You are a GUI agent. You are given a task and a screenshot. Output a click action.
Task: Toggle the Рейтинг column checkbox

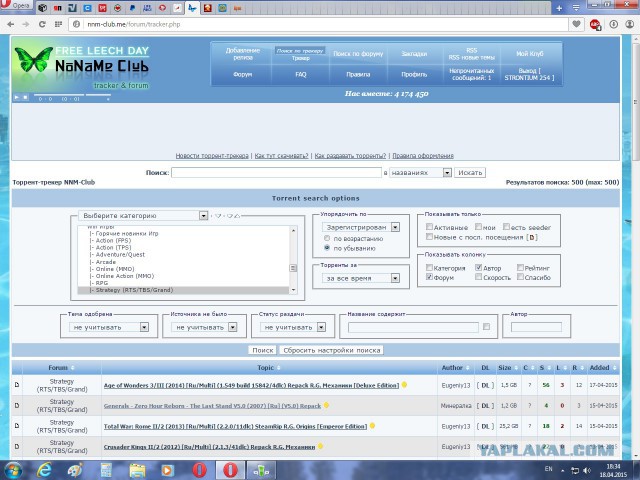pyautogui.click(x=520, y=267)
